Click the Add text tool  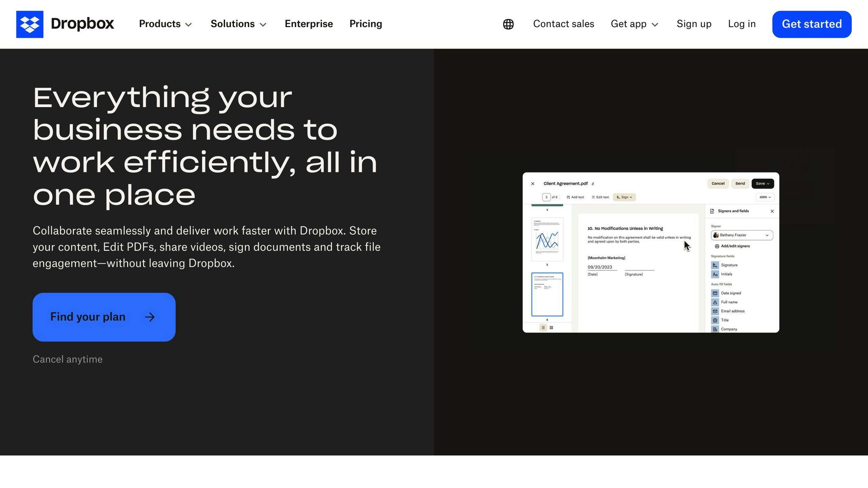coord(576,197)
